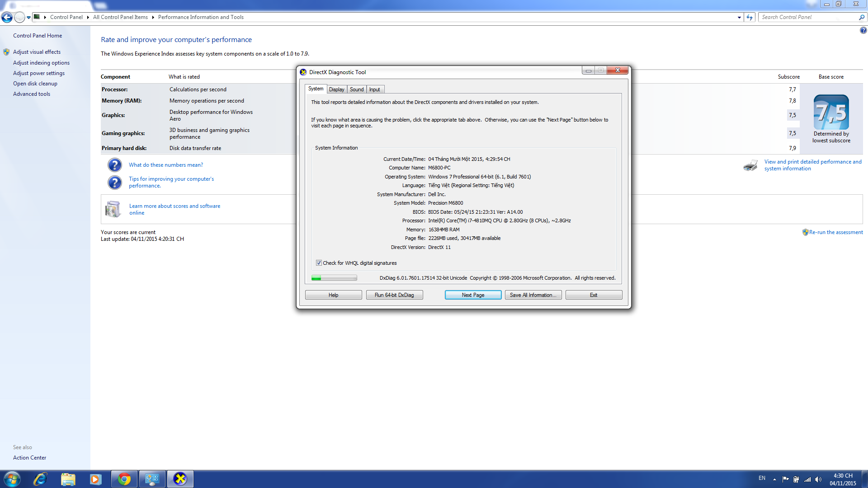Open Windows Media Player from taskbar
The image size is (868, 488).
tap(95, 479)
